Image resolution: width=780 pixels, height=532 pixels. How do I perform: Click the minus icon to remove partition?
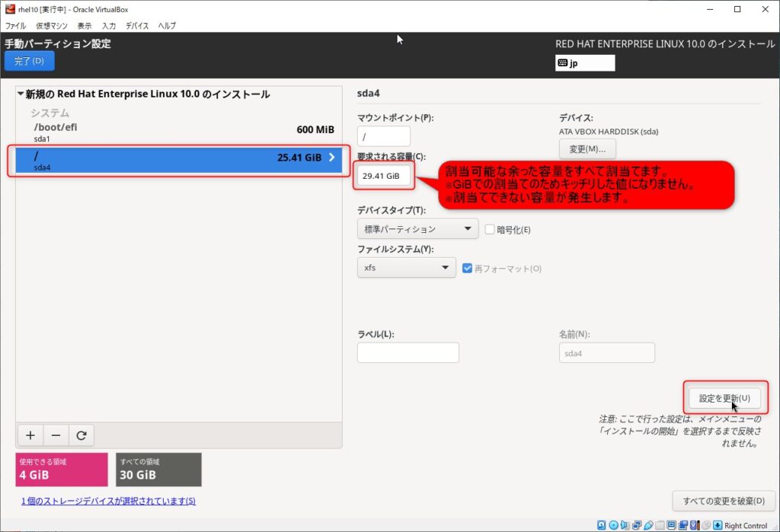(56, 435)
